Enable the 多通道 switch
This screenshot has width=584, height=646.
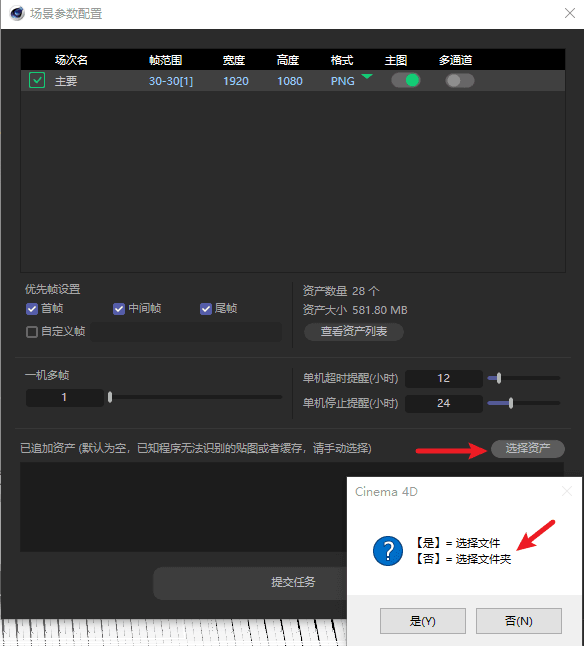[460, 80]
